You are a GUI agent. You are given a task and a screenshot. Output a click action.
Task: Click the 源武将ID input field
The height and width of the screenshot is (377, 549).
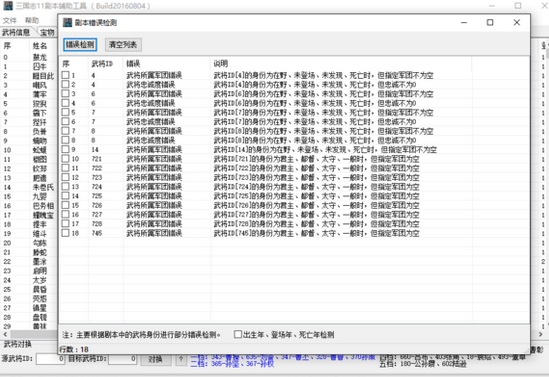[50, 359]
